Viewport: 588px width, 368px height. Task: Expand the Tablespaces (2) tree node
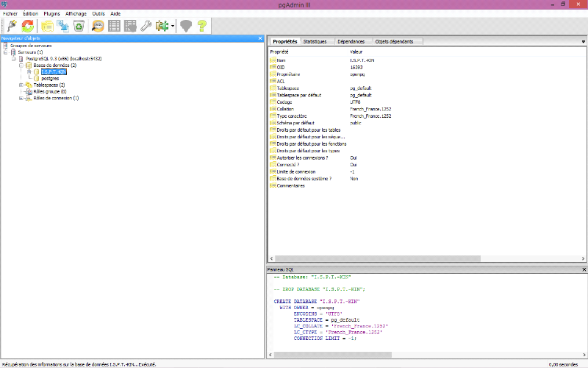click(x=21, y=85)
